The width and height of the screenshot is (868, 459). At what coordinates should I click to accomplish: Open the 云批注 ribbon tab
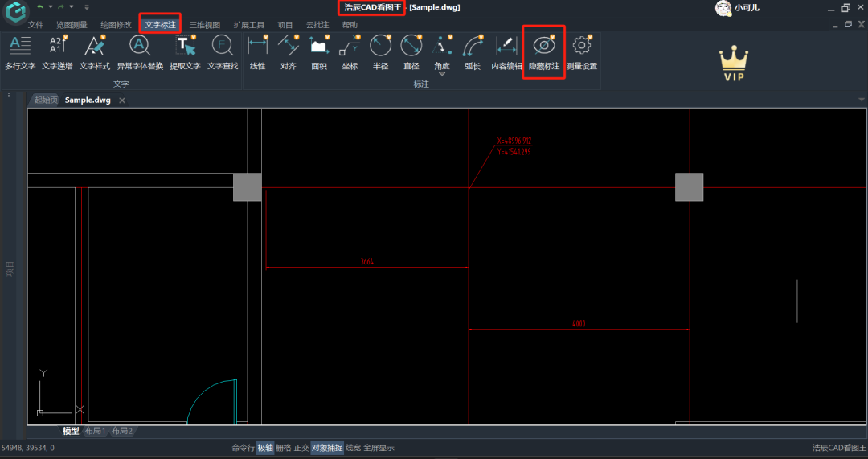click(x=317, y=25)
